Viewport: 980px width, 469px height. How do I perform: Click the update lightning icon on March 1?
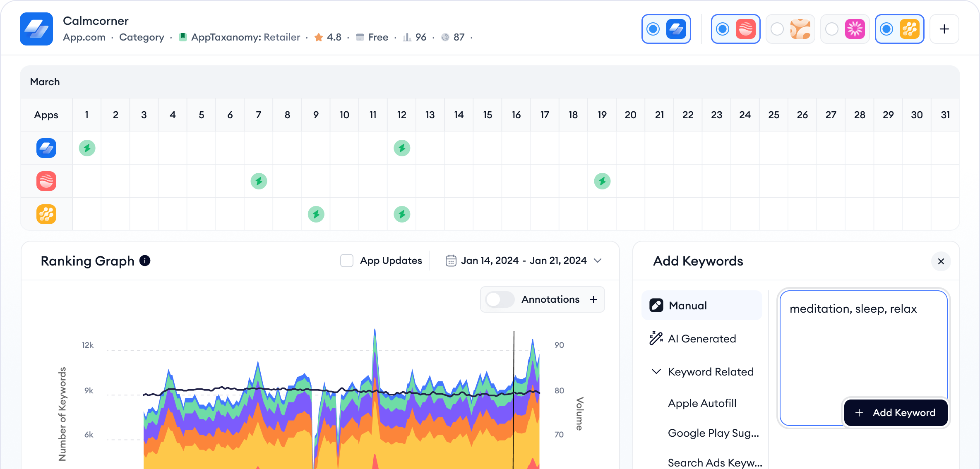pos(87,148)
